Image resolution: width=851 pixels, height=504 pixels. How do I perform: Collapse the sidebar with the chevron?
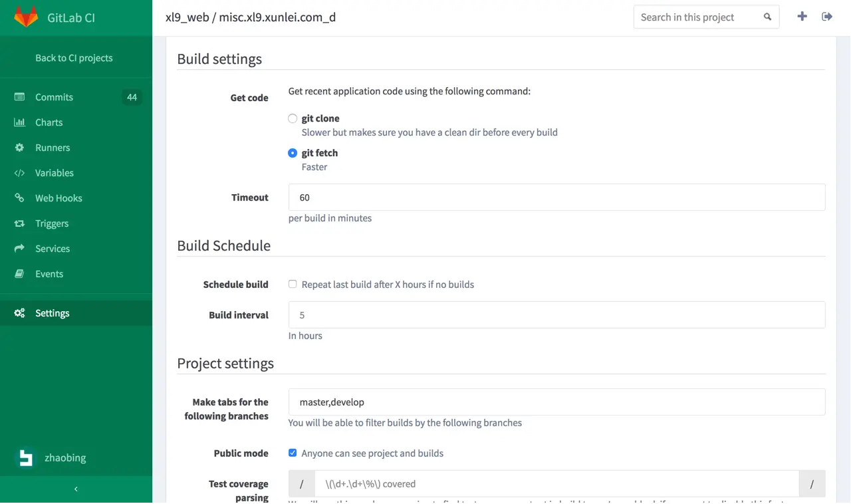[x=76, y=489]
